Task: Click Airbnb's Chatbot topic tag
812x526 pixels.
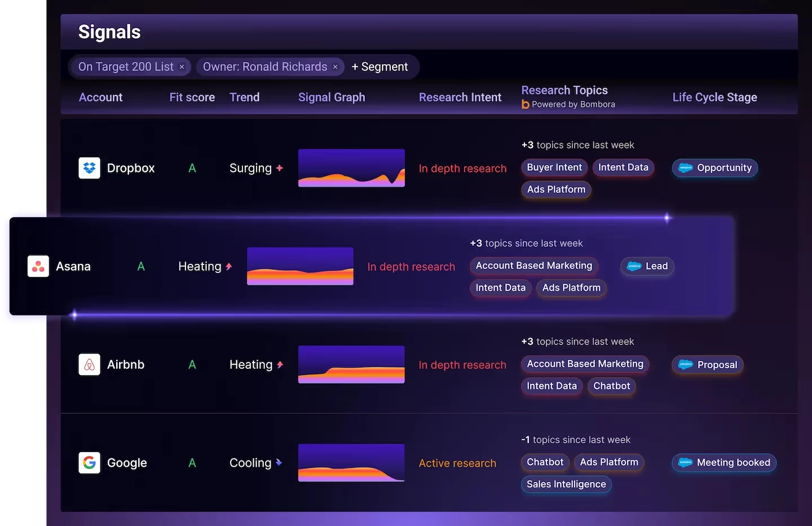Action: click(611, 386)
